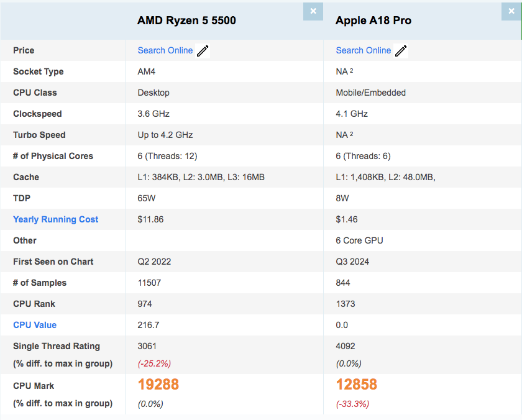The height and width of the screenshot is (420, 522).
Task: Click the Clockspeed row label
Action: tap(37, 114)
